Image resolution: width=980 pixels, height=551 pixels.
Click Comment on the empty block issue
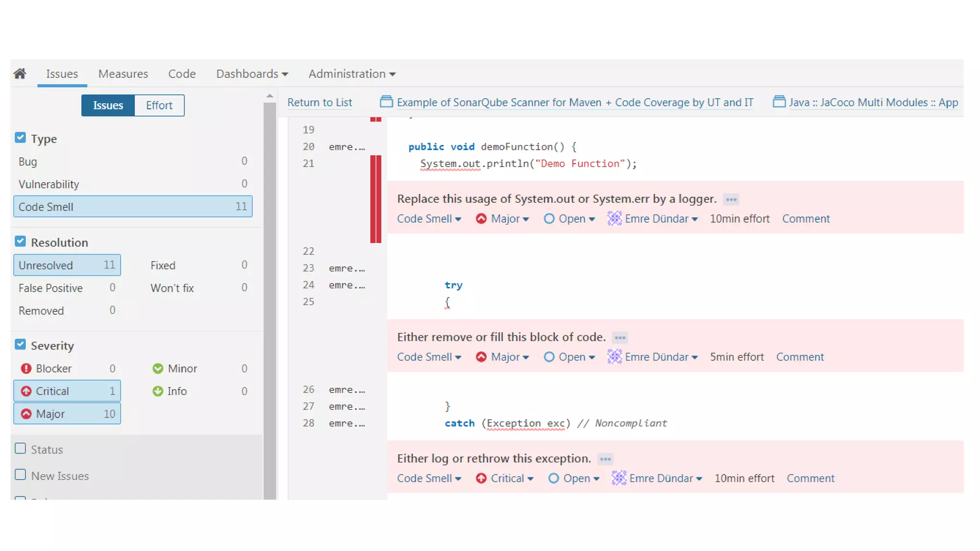click(800, 357)
